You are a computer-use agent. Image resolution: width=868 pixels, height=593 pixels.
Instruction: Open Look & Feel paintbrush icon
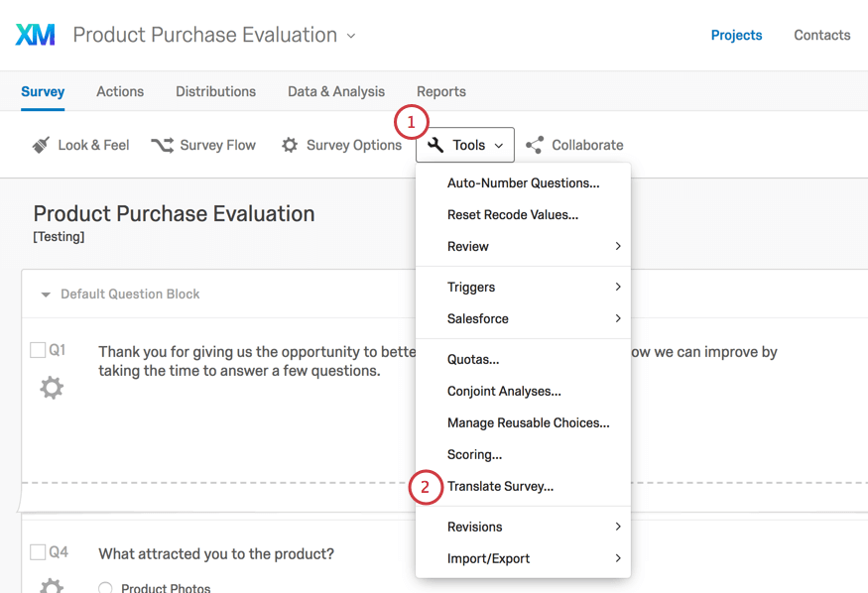tap(41, 145)
